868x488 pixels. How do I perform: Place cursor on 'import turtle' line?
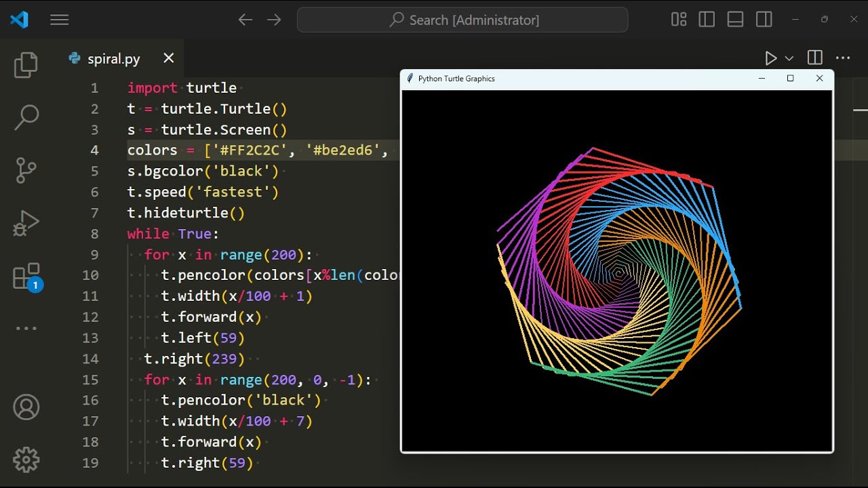click(182, 88)
